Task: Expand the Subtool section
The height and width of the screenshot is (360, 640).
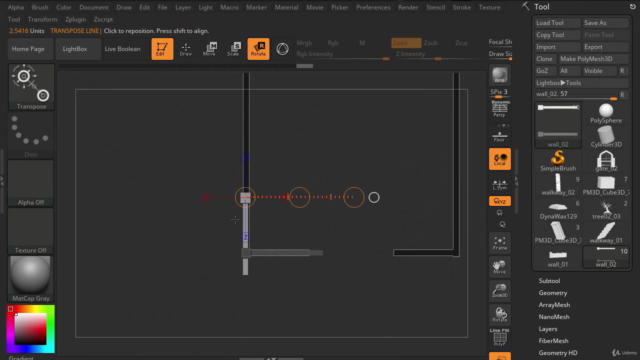Action: pos(549,281)
